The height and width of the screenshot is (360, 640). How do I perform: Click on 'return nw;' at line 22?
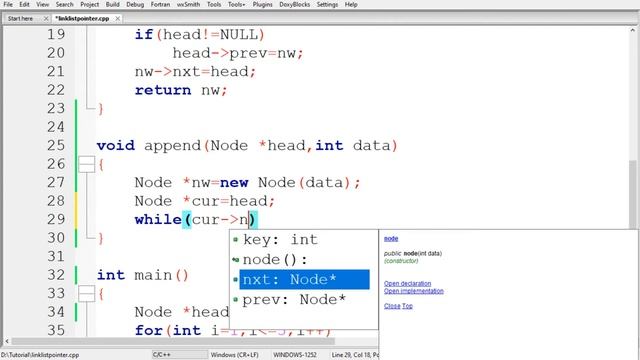(181, 90)
